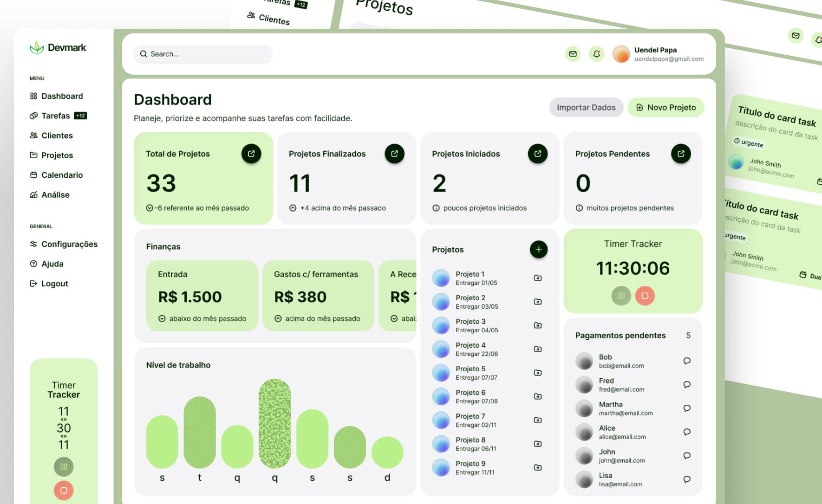Stop the main Timer Tracker
The image size is (822, 504).
click(x=645, y=296)
